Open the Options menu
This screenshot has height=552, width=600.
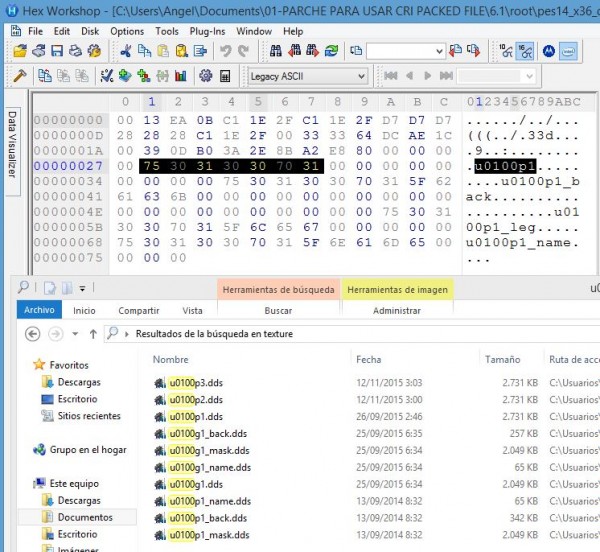(x=127, y=31)
